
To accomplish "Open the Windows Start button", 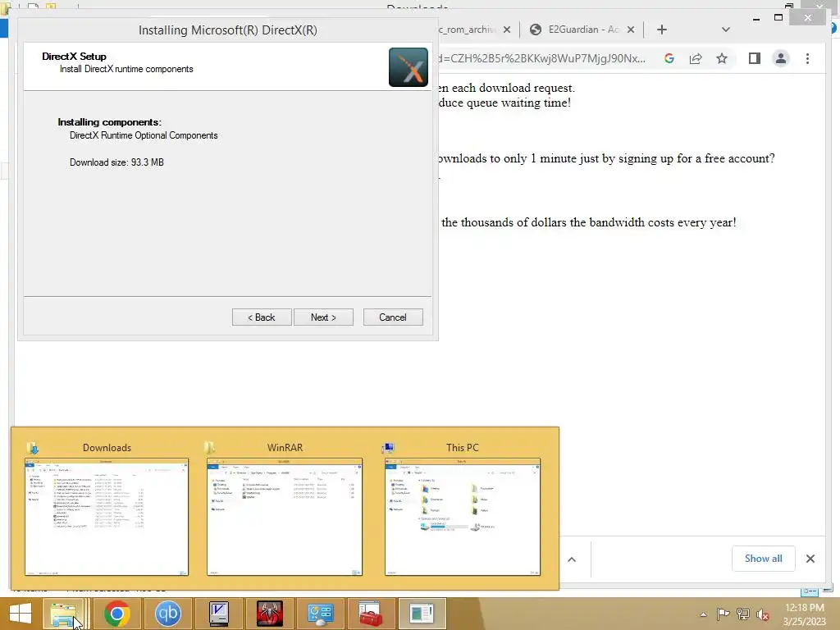I will coord(21,614).
